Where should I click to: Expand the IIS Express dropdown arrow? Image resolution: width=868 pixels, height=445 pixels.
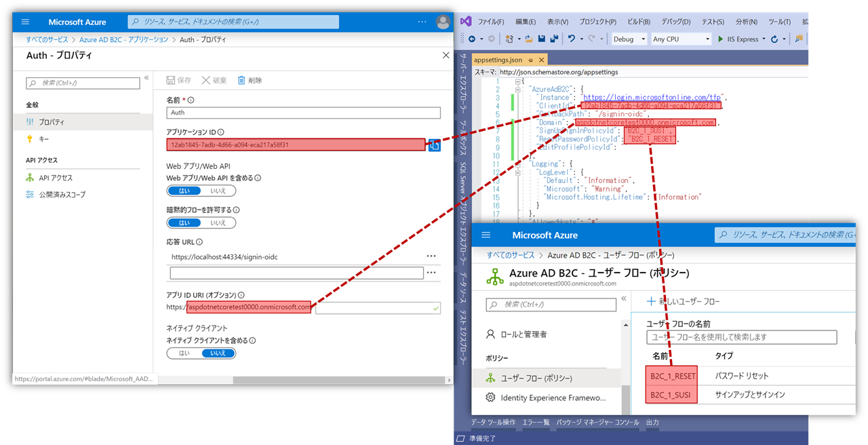(764, 39)
